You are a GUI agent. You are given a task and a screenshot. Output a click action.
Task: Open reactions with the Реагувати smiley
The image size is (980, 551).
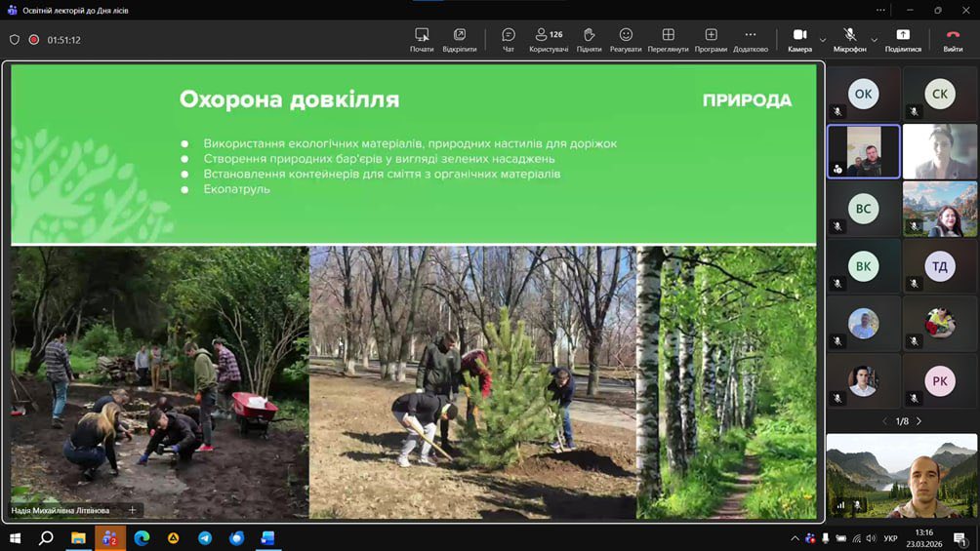626,39
